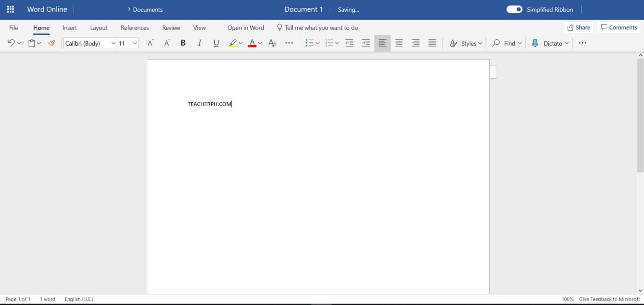Center align the paragraph
Image resolution: width=644 pixels, height=305 pixels.
[x=399, y=43]
